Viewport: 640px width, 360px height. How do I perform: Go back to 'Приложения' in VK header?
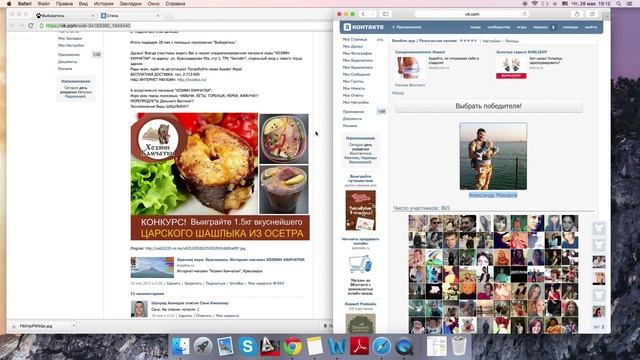pyautogui.click(x=407, y=27)
